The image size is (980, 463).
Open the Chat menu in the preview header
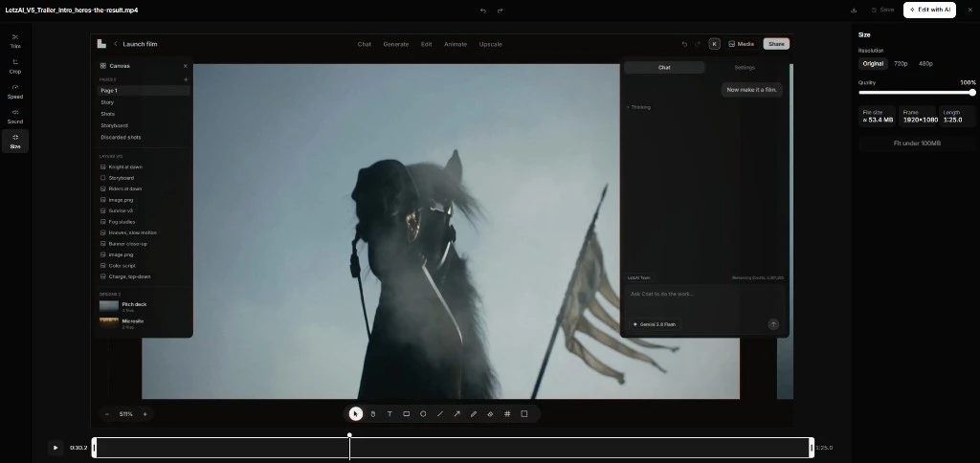point(365,44)
